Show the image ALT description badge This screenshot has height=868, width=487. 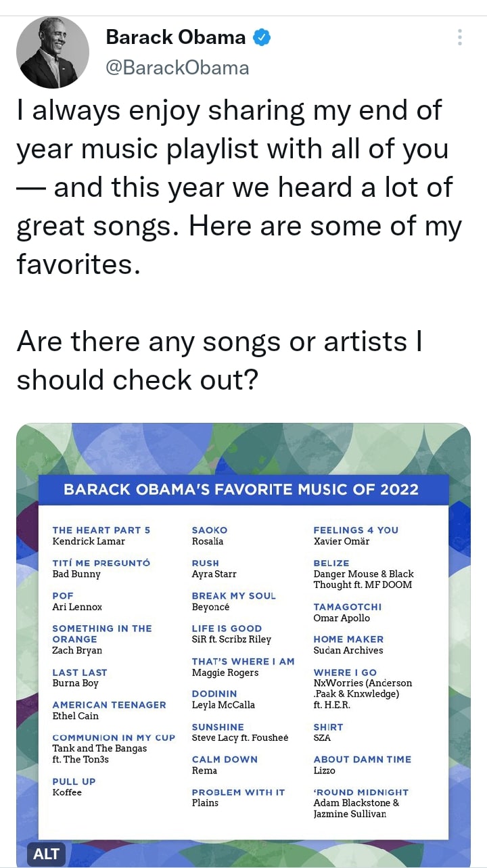pos(46,853)
